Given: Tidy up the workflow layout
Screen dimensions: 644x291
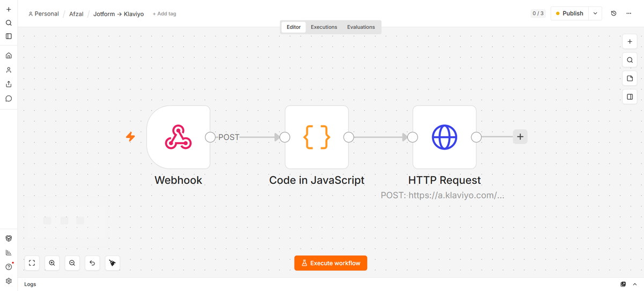Looking at the screenshot, I should [112, 263].
